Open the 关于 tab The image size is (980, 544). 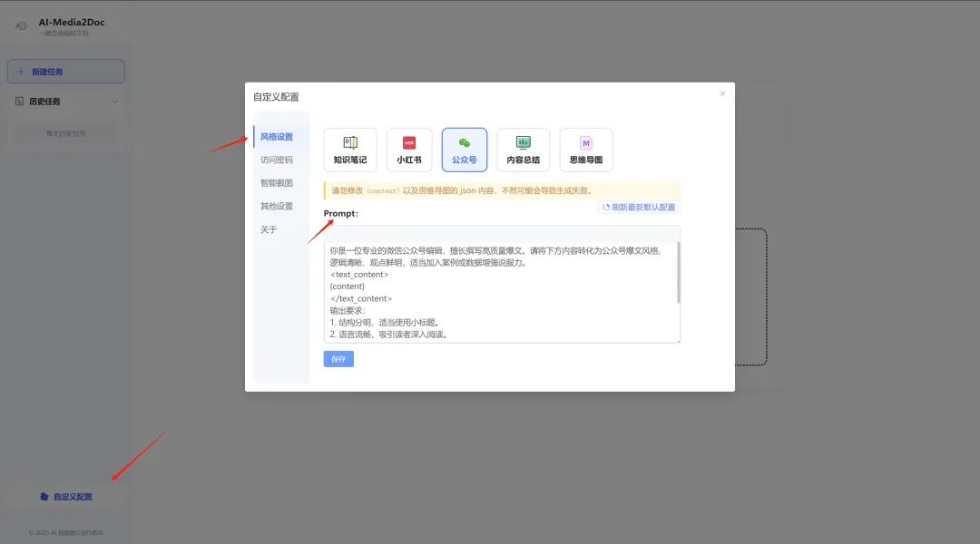tap(269, 230)
